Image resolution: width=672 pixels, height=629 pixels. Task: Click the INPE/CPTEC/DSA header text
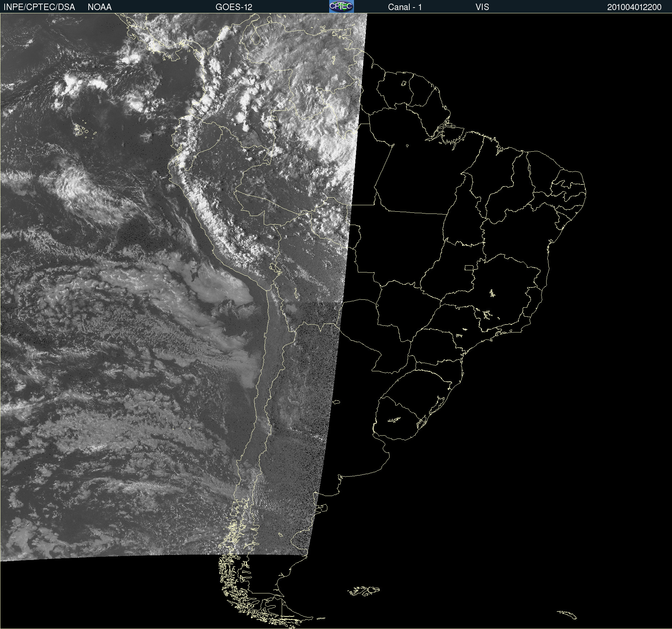click(39, 7)
